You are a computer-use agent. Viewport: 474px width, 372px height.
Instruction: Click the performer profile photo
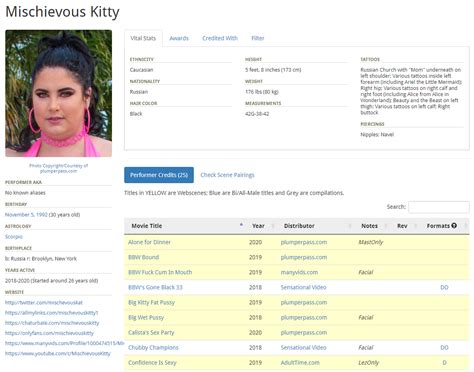pos(59,93)
